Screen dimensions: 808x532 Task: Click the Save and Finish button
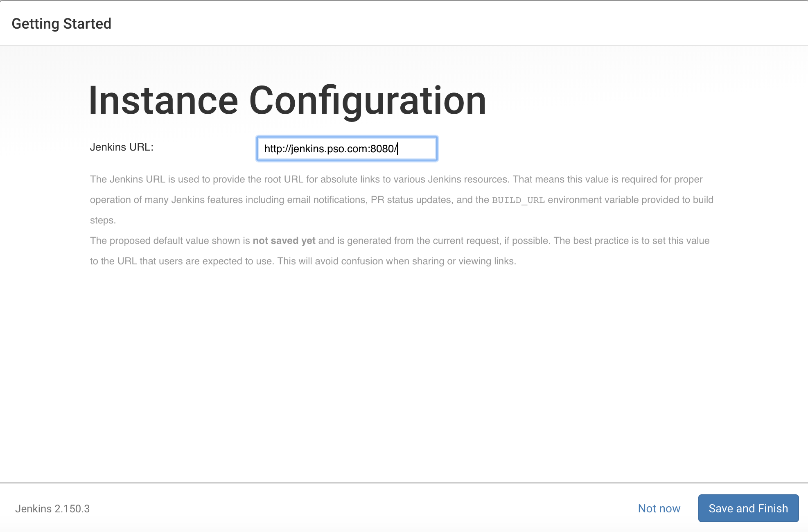point(748,508)
